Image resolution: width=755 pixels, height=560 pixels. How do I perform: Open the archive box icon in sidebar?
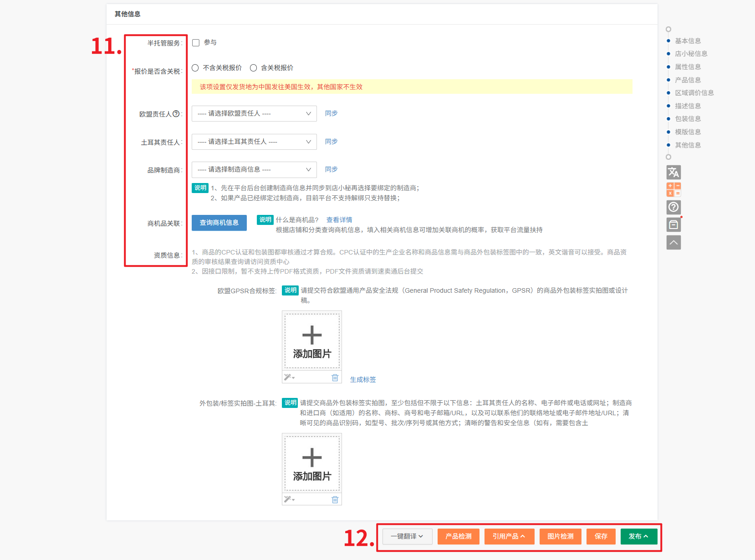(x=673, y=225)
